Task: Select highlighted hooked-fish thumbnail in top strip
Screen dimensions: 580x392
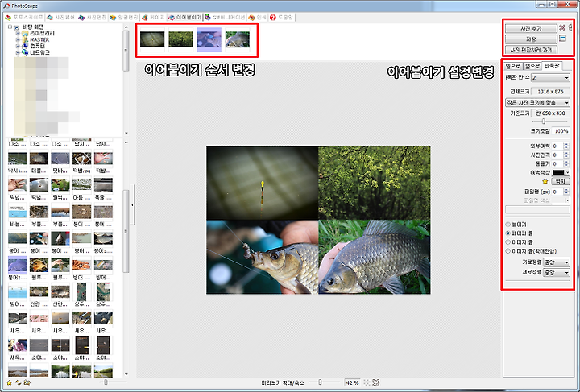Action: (x=209, y=39)
